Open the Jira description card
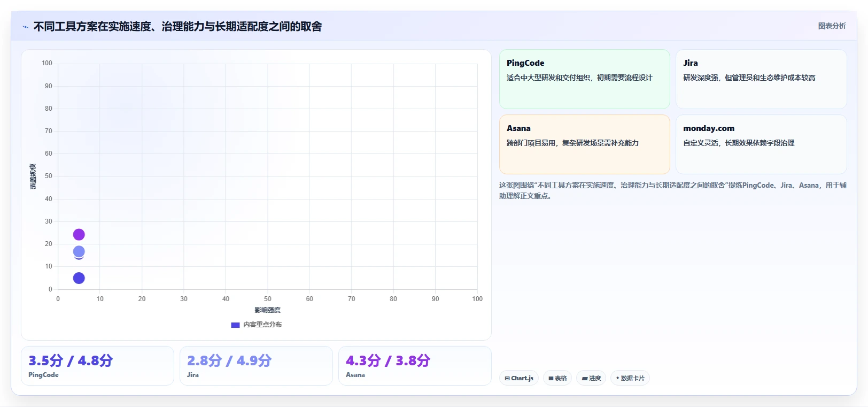 (x=761, y=79)
